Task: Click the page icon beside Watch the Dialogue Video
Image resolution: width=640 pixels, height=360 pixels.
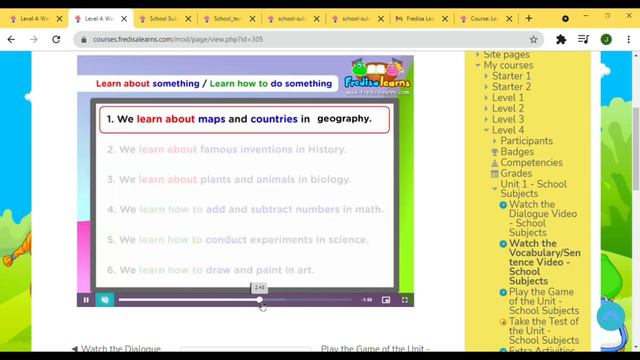Action: pos(503,205)
